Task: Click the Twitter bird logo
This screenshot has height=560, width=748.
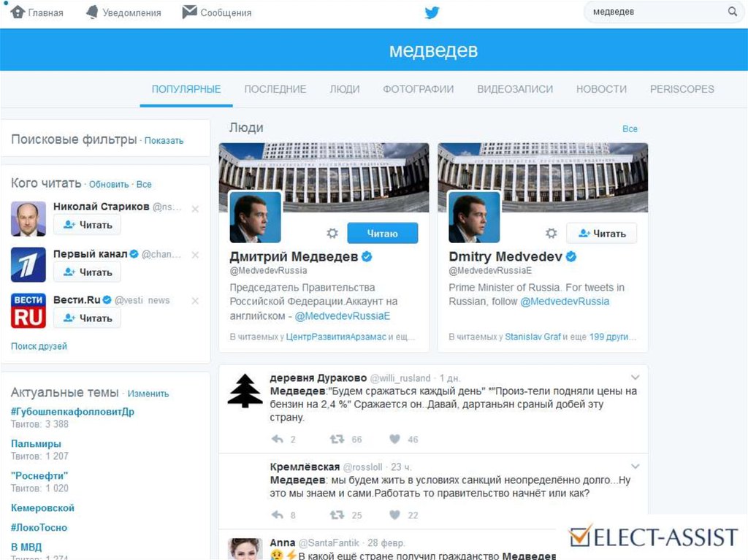Action: [432, 12]
